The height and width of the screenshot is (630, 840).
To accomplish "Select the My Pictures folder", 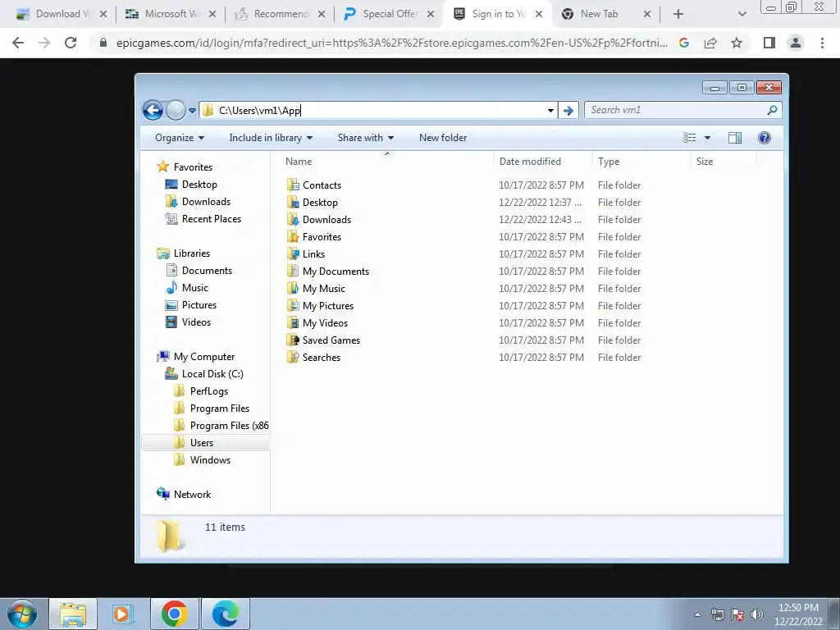I will (x=328, y=306).
